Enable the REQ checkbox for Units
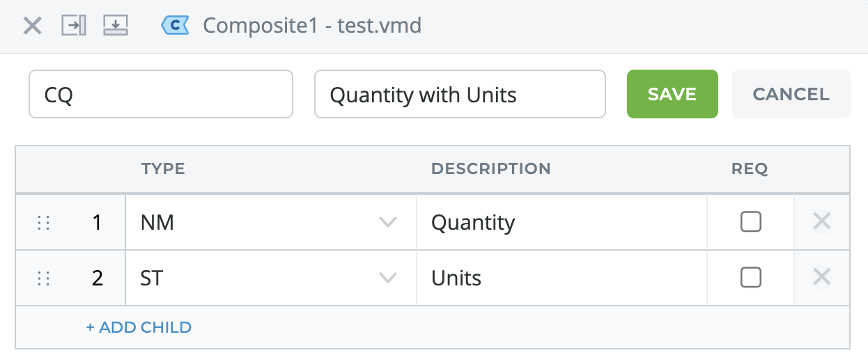 [x=750, y=278]
